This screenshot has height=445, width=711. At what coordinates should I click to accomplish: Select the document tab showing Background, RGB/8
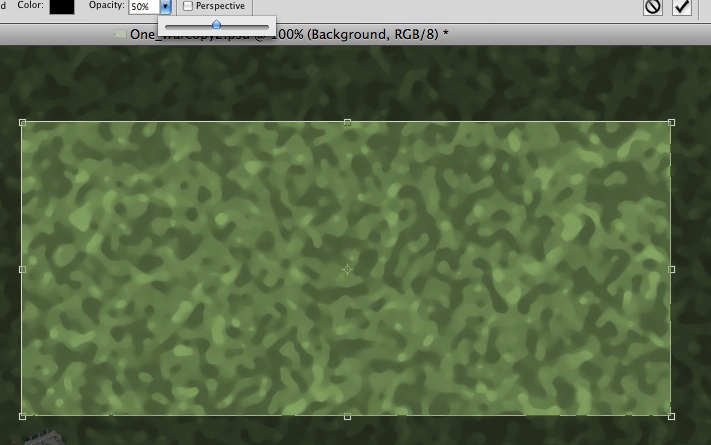point(288,34)
